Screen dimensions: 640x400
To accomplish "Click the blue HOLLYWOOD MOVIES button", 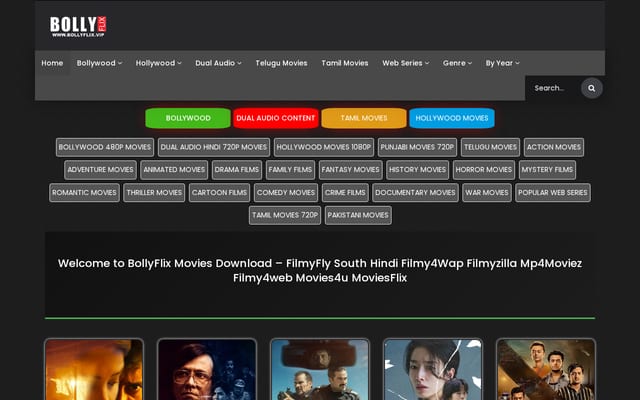I will click(452, 118).
